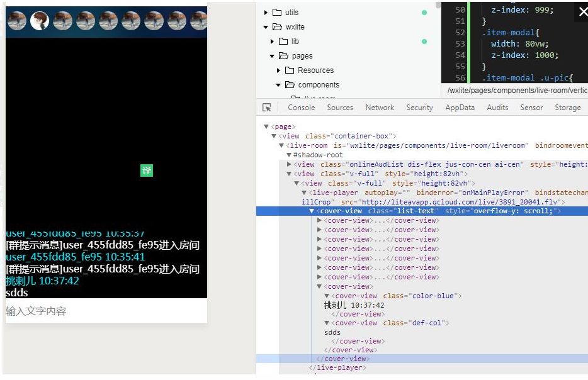This screenshot has width=588, height=380.
Task: Click the '.item-modal{' selector line
Action: coord(511,33)
